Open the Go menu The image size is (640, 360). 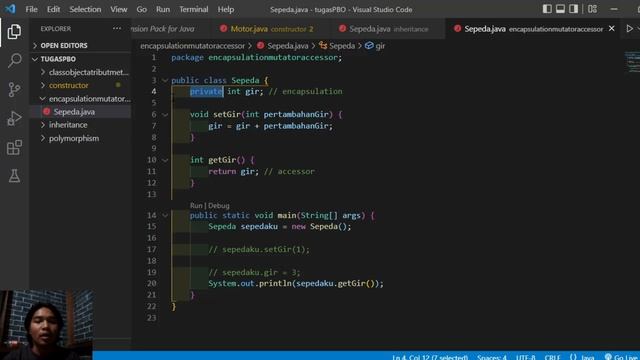click(x=142, y=9)
